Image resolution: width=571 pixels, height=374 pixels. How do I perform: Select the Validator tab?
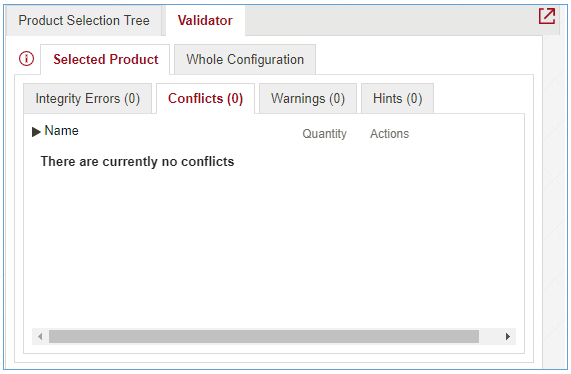tap(205, 20)
